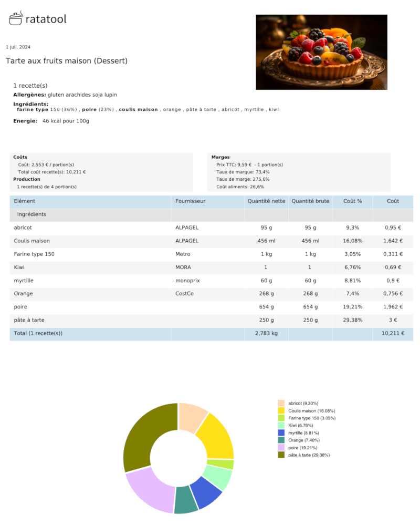Screen dimensions: 420x525
Task: Click the Farine type 150 legend swatch
Action: coord(281,418)
